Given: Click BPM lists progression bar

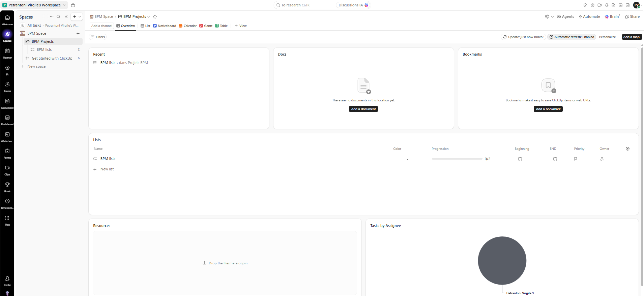Looking at the screenshot, I should tap(457, 159).
